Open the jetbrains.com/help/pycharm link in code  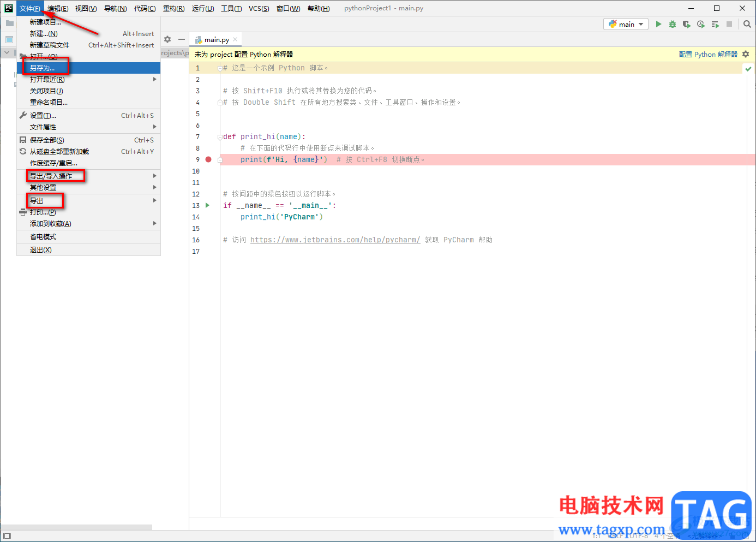(335, 240)
